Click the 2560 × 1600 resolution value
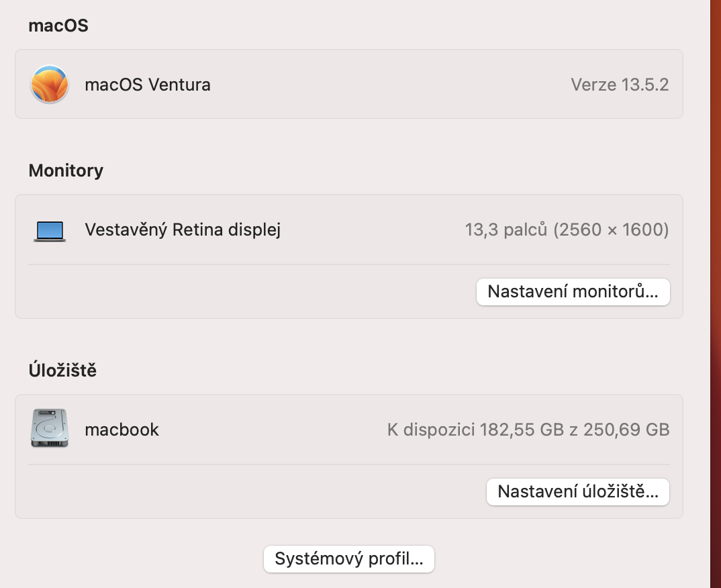The image size is (721, 588). (611, 230)
